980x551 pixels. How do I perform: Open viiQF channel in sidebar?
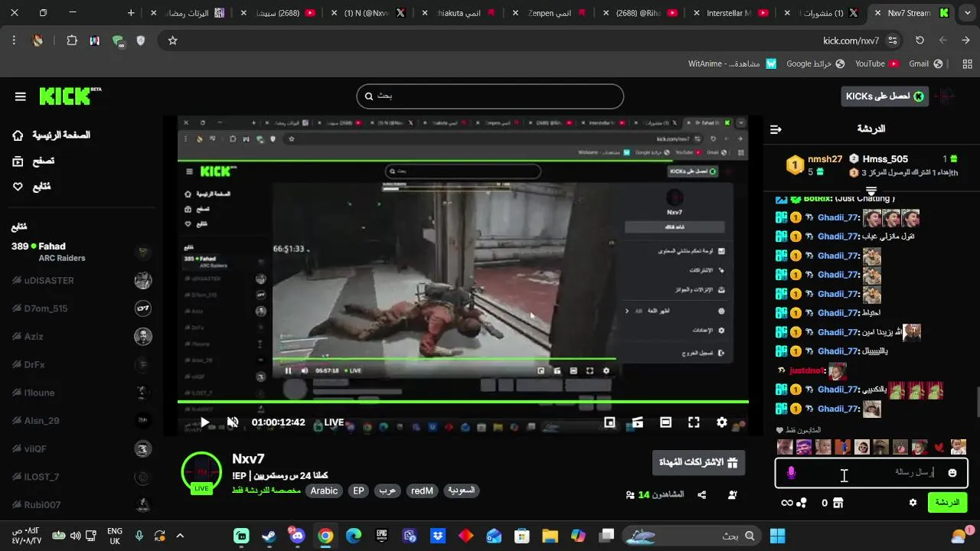pos(81,449)
